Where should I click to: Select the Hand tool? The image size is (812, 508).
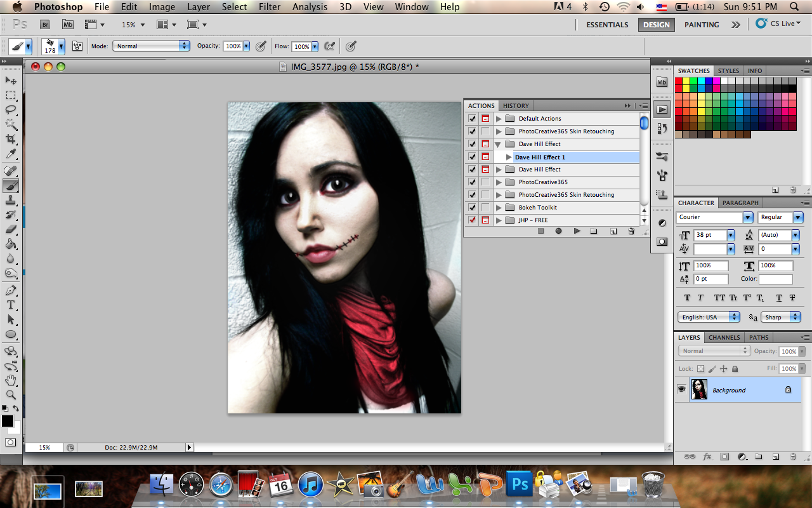(x=11, y=380)
